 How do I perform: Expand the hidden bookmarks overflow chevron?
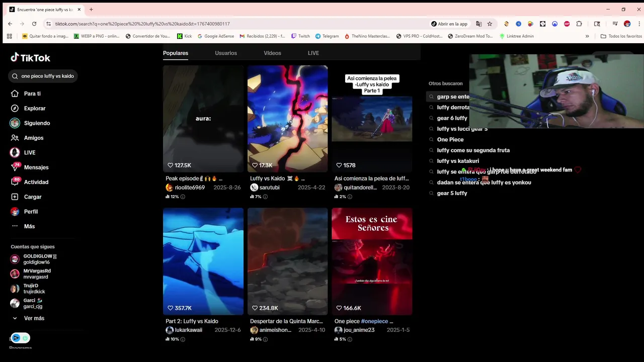pyautogui.click(x=587, y=36)
